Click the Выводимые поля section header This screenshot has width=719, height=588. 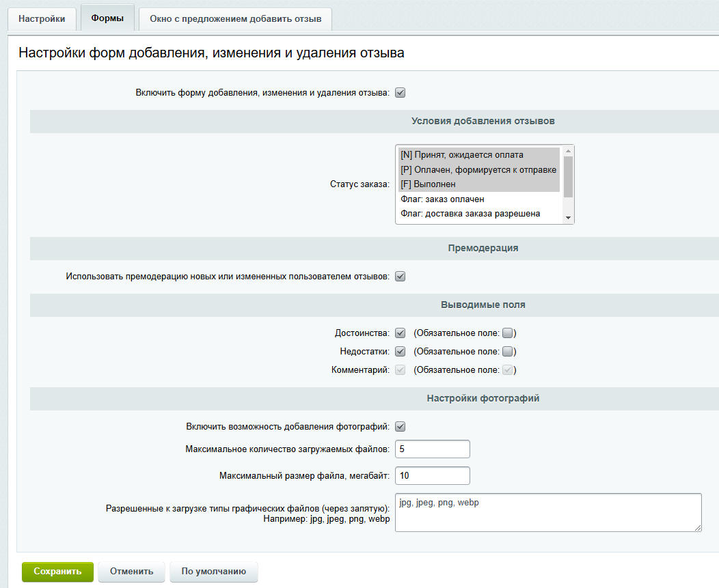(x=483, y=305)
